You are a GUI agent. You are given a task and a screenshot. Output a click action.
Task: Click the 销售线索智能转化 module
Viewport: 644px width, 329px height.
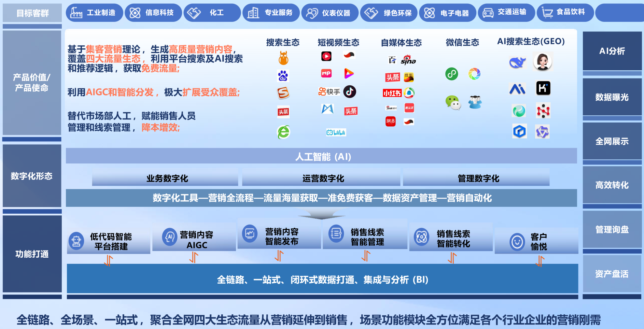(x=451, y=237)
